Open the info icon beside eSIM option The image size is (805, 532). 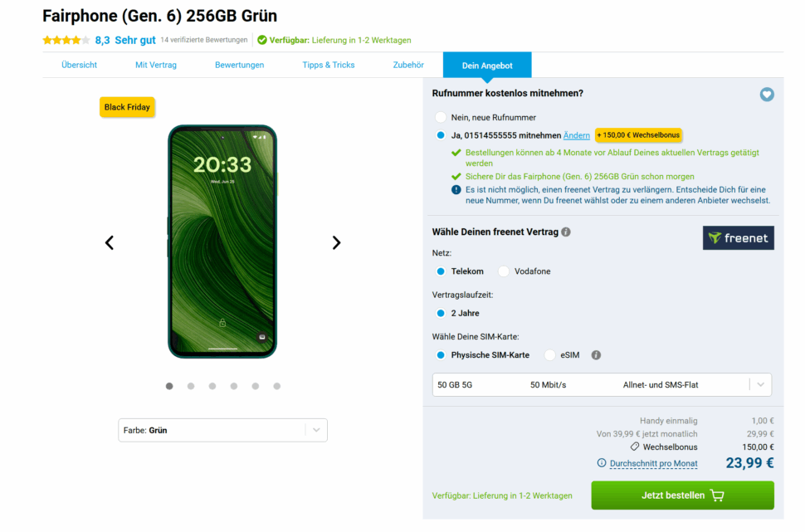595,354
